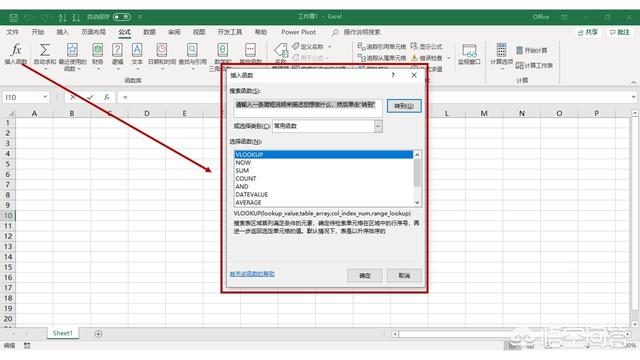
Task: Click Trace Precedents (追踪引用单元格)
Action: point(382,47)
